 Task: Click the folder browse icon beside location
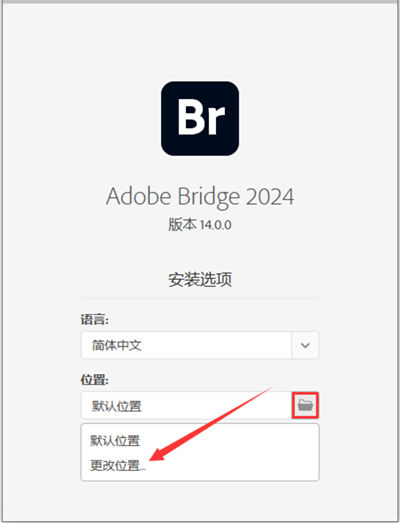[x=305, y=405]
